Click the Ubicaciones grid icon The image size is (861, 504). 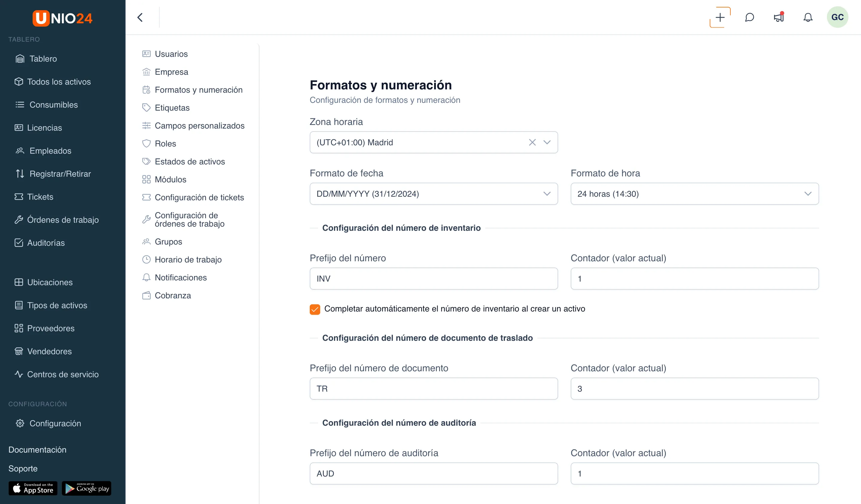point(19,282)
